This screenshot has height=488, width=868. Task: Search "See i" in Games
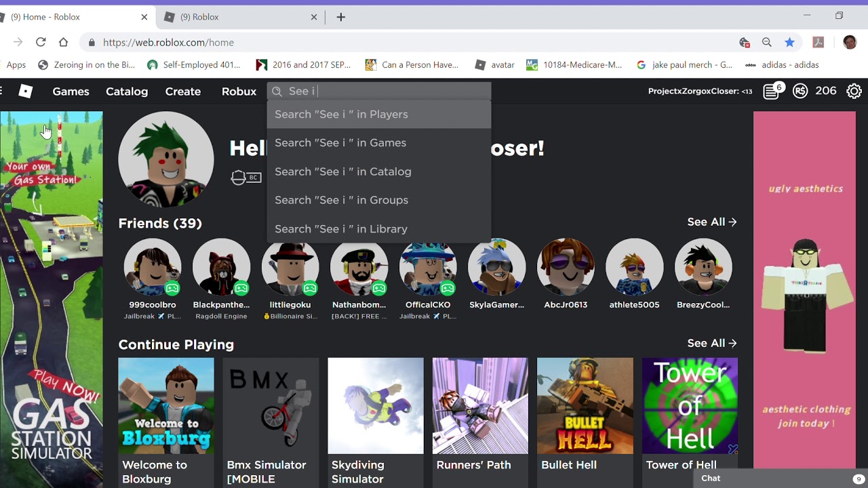pyautogui.click(x=379, y=143)
